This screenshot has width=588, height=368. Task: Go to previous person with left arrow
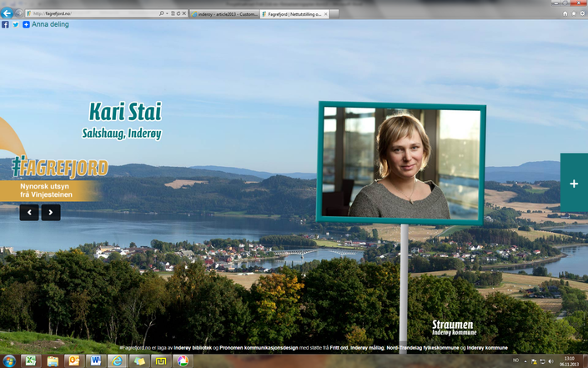[29, 212]
